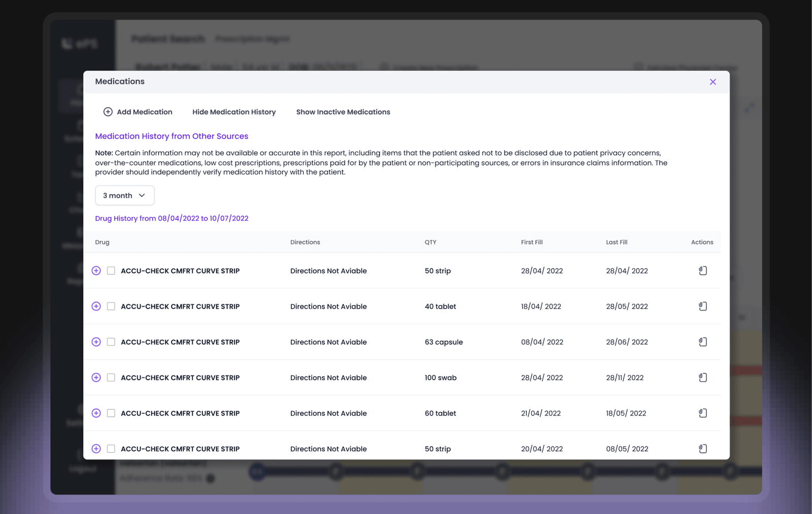The width and height of the screenshot is (812, 514).
Task: Click the last fill date '18/05/ 2022'
Action: (x=626, y=413)
